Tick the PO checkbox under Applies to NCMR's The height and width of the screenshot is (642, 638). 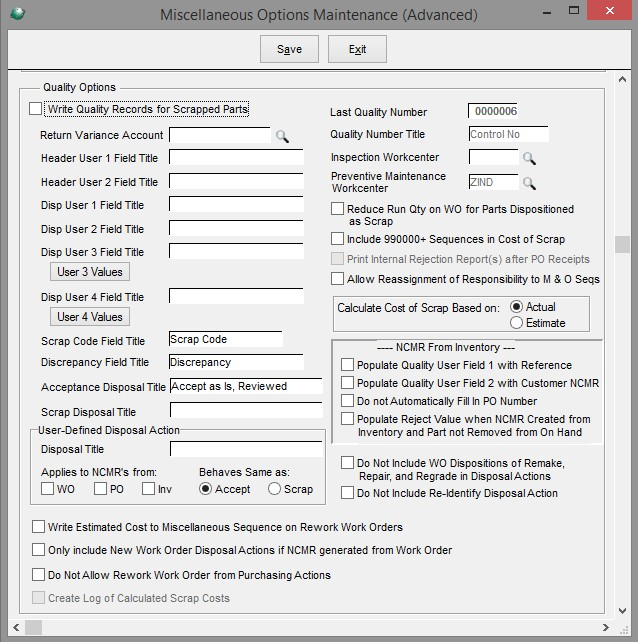click(x=100, y=488)
